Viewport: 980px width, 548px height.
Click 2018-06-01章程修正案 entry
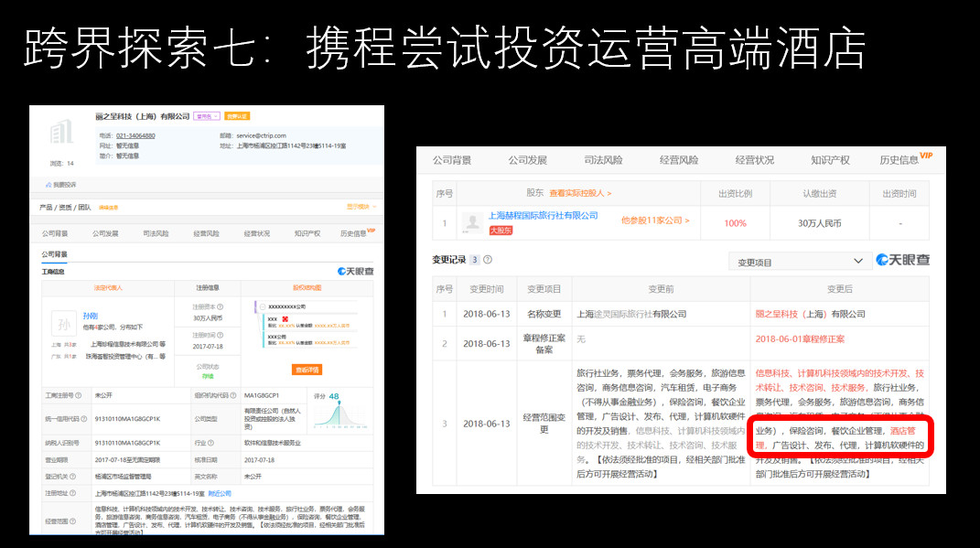(800, 339)
